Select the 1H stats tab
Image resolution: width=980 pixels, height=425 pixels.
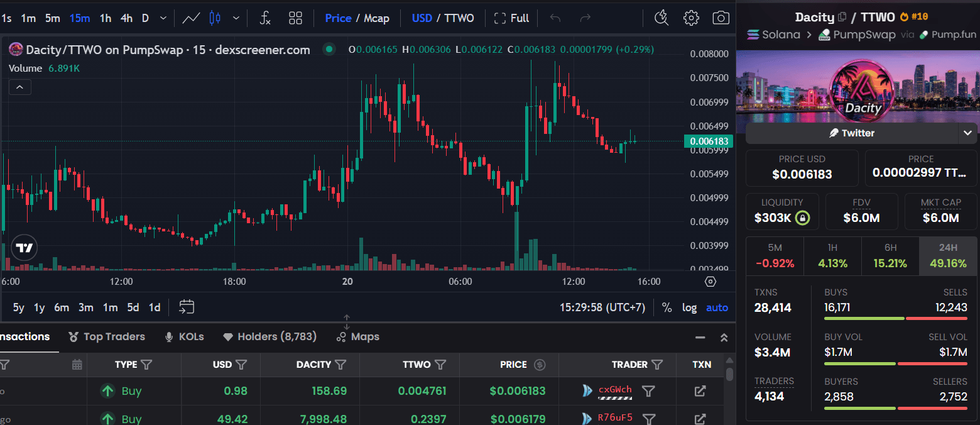tap(832, 257)
